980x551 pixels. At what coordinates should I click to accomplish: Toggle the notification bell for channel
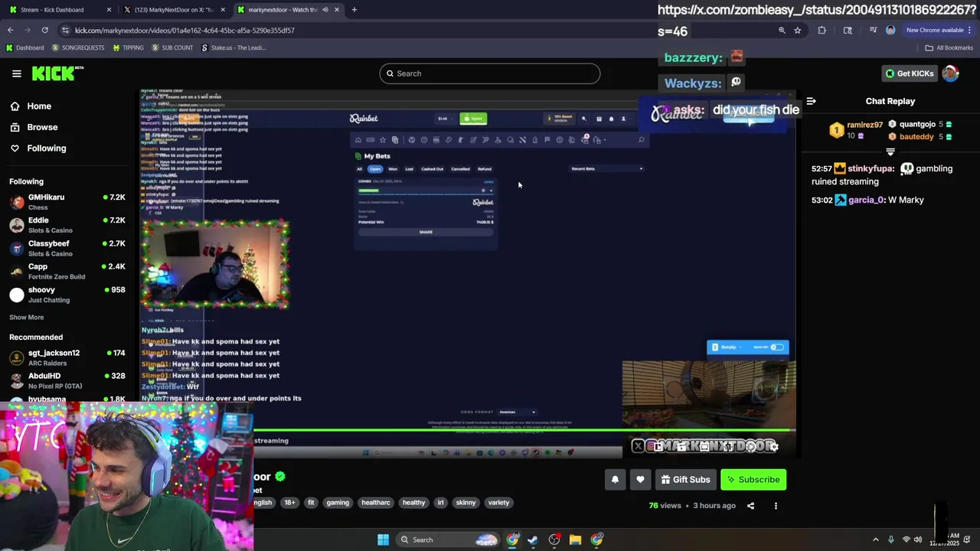click(x=615, y=480)
